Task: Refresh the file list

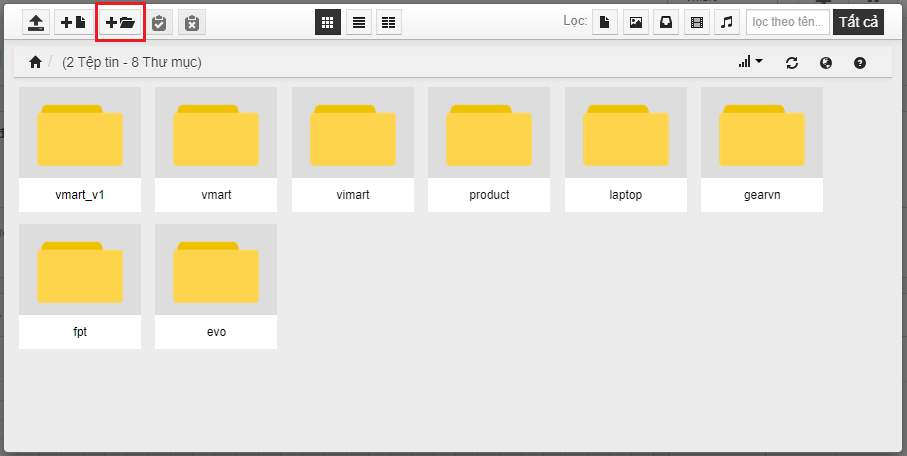Action: (792, 62)
